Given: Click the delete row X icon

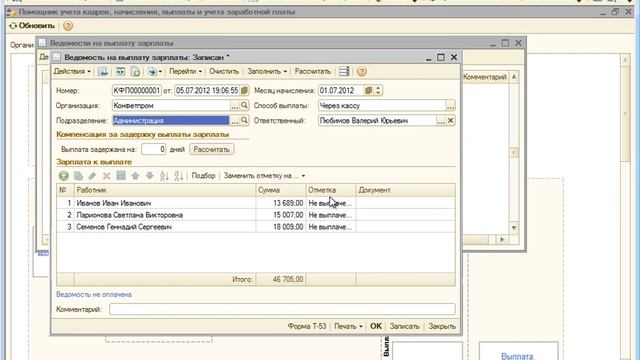Looking at the screenshot, I should click(107, 176).
